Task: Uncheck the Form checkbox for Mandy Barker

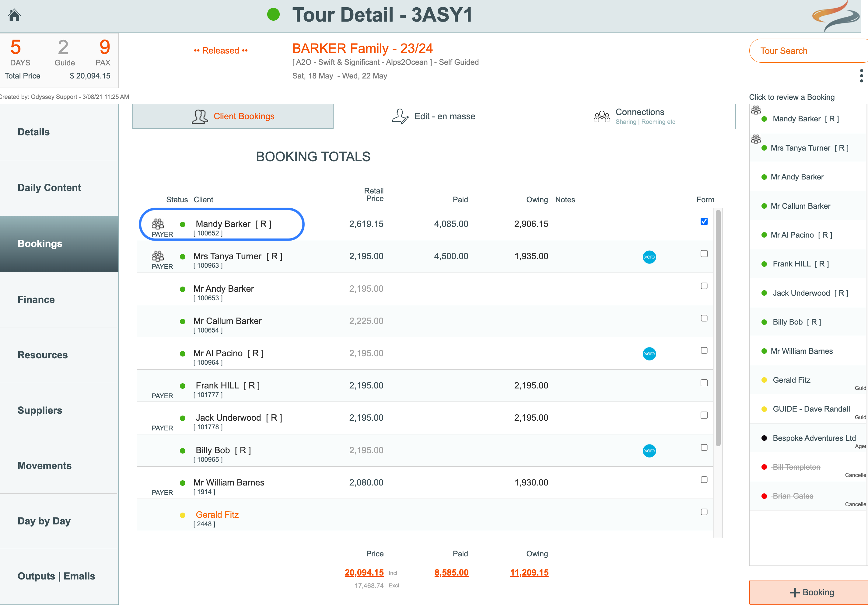Action: (704, 221)
